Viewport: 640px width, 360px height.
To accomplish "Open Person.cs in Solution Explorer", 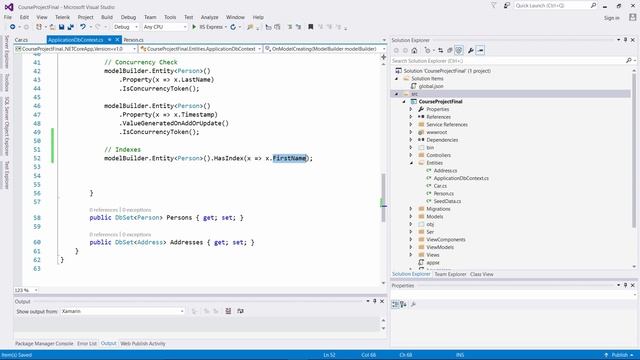I will pyautogui.click(x=443, y=193).
